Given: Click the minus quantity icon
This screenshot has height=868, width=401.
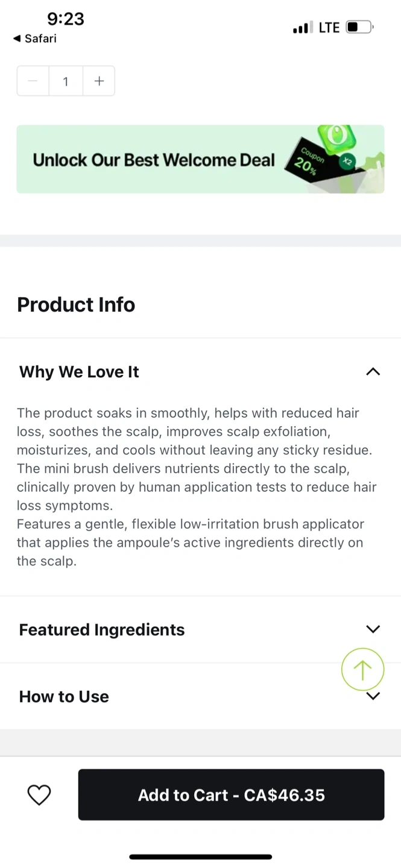Looking at the screenshot, I should coord(33,81).
